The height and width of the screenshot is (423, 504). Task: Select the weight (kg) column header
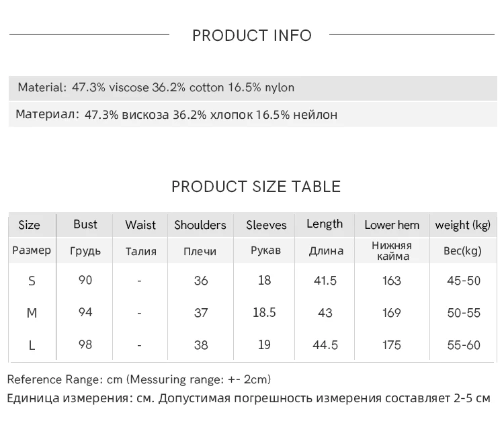click(463, 225)
